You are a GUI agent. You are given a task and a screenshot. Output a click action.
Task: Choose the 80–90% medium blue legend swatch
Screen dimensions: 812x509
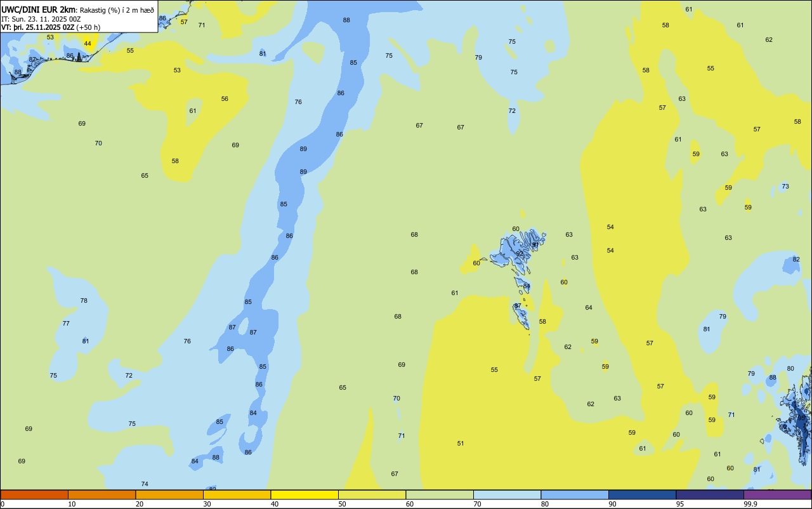575,494
